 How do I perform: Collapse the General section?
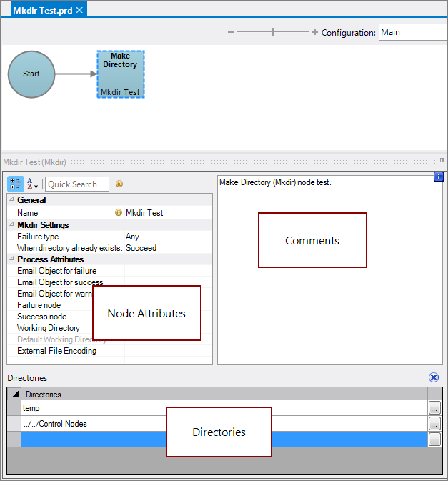pos(11,199)
